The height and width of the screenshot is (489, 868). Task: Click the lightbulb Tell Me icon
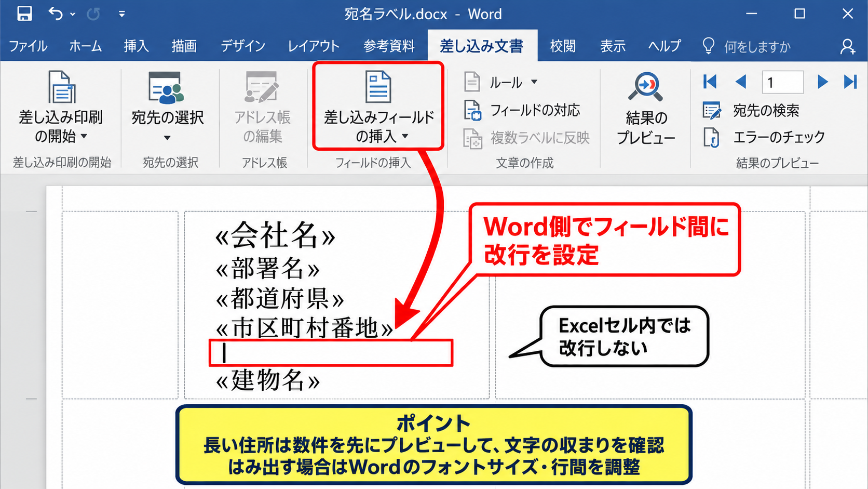[708, 46]
